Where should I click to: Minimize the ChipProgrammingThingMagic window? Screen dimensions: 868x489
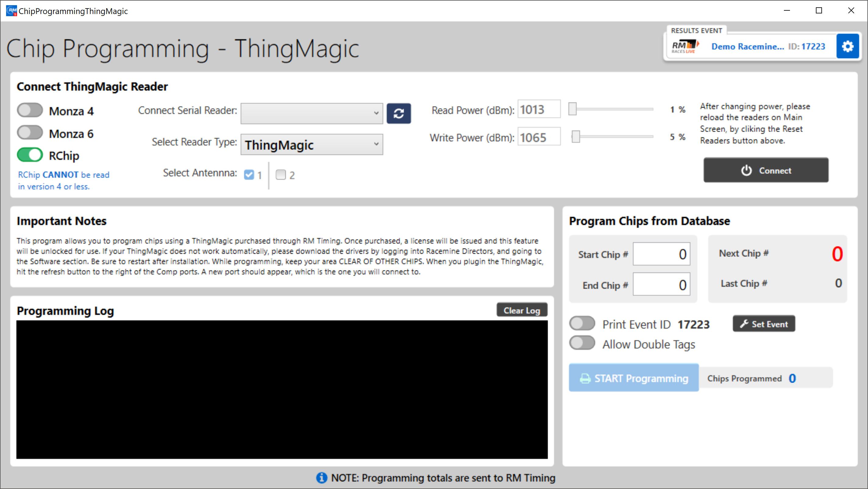[x=787, y=11]
